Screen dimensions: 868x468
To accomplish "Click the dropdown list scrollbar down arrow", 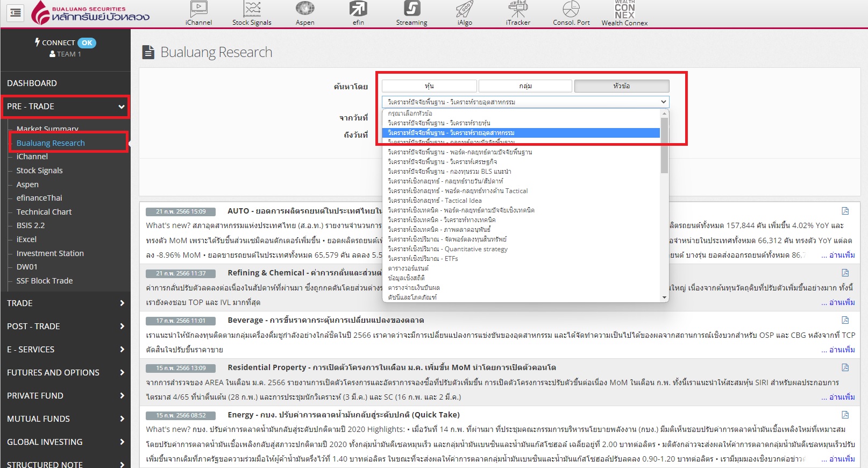I will [x=664, y=297].
